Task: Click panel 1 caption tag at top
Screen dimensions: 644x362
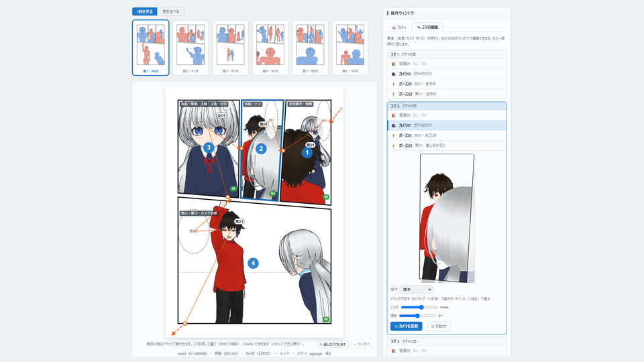Action: pos(301,105)
